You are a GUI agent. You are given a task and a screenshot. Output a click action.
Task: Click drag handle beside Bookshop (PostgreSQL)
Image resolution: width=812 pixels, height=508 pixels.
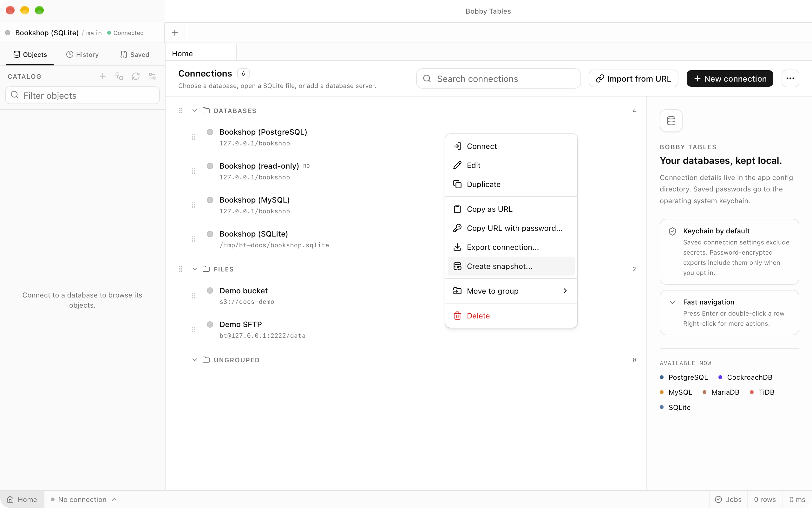[x=193, y=137]
